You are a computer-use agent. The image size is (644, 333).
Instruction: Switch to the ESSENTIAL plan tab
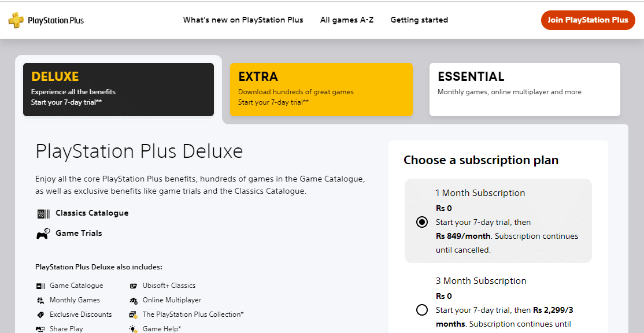pyautogui.click(x=524, y=89)
